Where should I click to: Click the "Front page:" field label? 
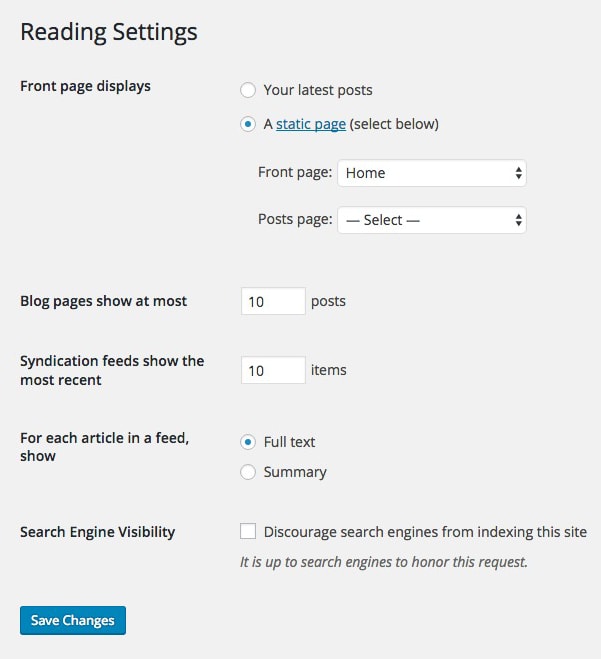pos(295,172)
